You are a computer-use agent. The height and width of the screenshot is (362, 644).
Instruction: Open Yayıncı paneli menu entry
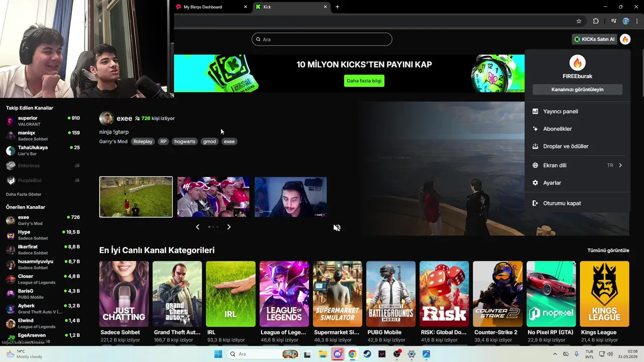pyautogui.click(x=577, y=111)
